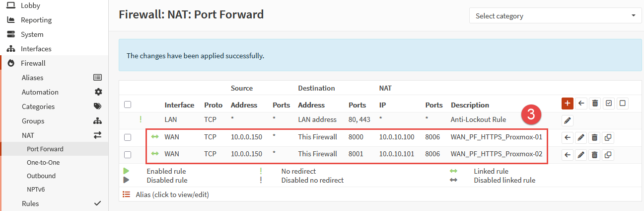
Task: Delete the WAN_PF_HTTPS_Proxmox-02 rule
Action: click(x=594, y=155)
